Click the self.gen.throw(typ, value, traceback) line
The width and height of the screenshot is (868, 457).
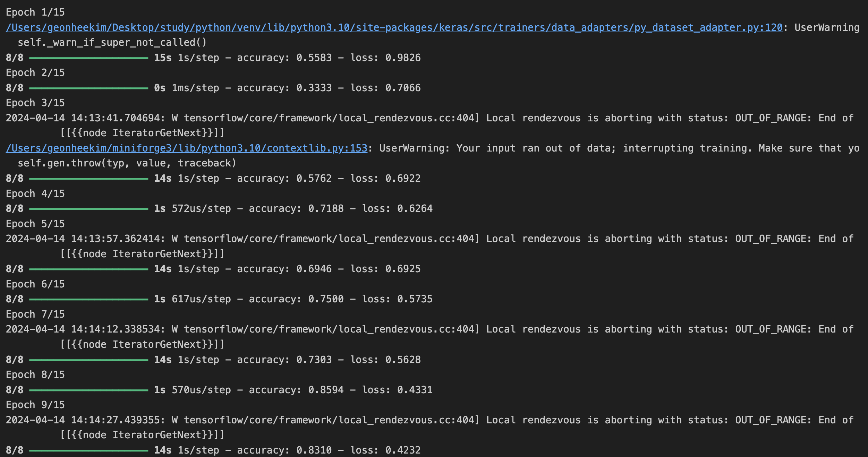pyautogui.click(x=127, y=163)
